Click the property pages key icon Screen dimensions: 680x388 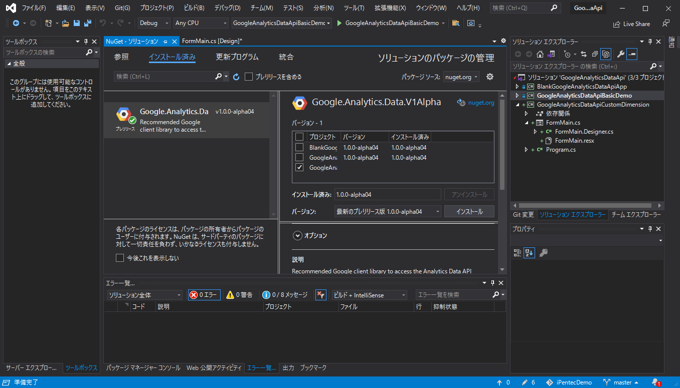point(543,253)
